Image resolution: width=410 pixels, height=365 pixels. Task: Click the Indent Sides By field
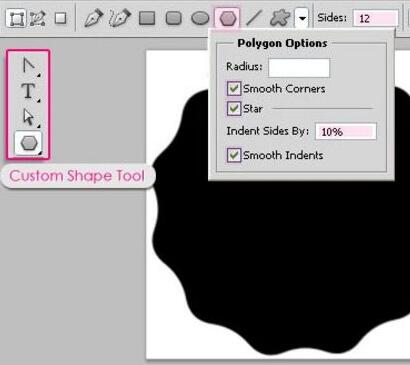pos(346,131)
